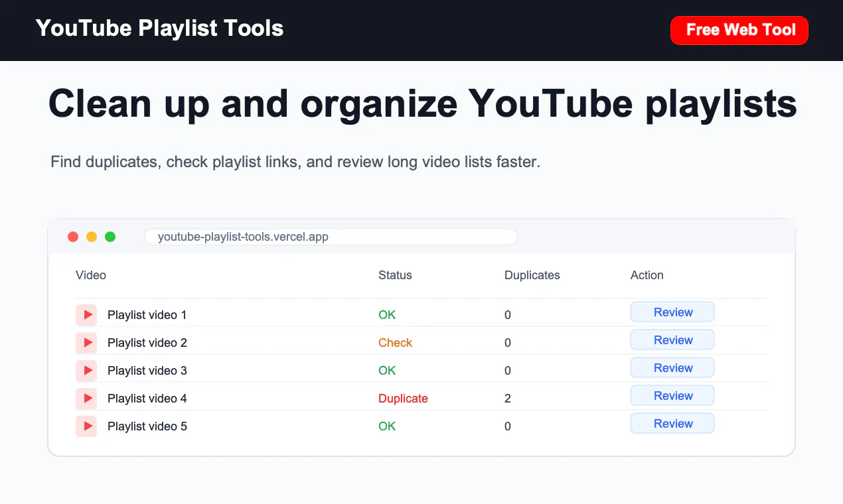Click the OK status of Playlist video 1

(387, 315)
